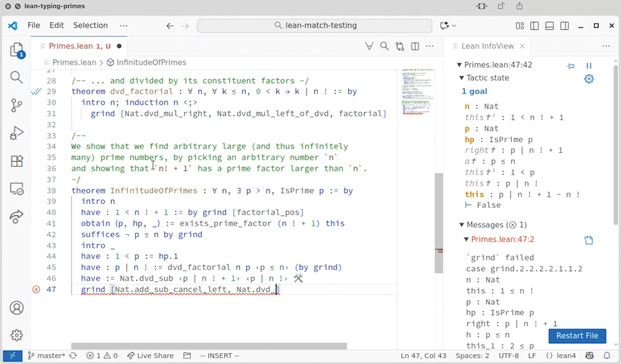Viewport: 621px width, 364px height.
Task: Click InfinitudeOfPrimes in the breadcrumb
Action: coord(151,63)
